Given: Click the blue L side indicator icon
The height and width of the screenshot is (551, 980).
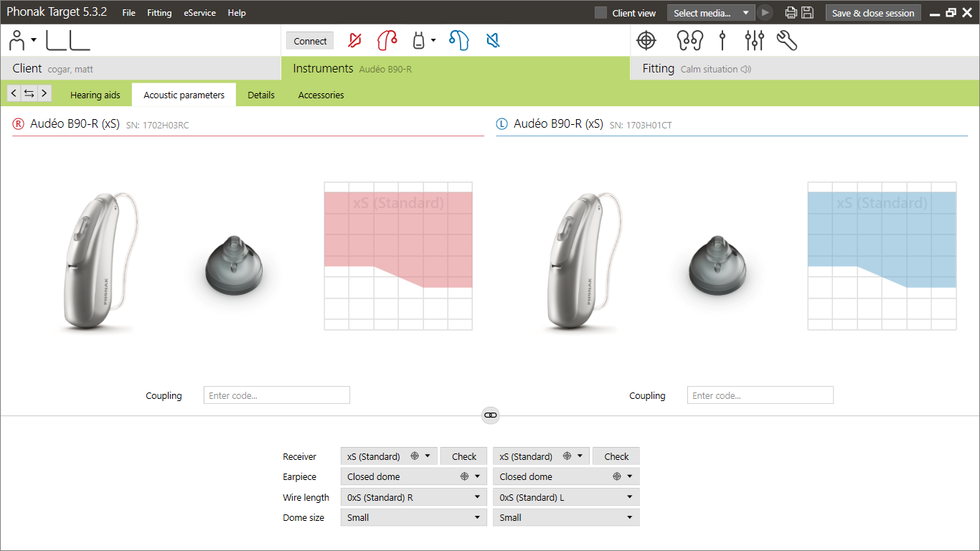Looking at the screenshot, I should 502,124.
